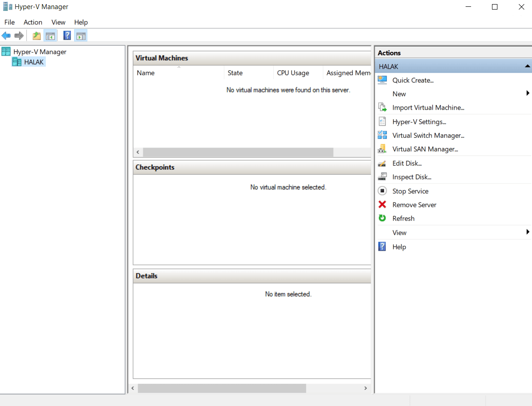Expand the New submenu arrow
Viewport: 532px width, 406px height.
[527, 93]
